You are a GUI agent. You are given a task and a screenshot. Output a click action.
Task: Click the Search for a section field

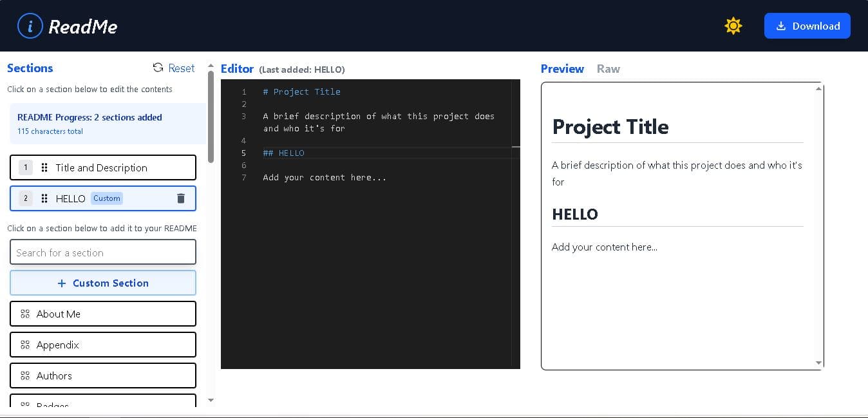point(103,252)
